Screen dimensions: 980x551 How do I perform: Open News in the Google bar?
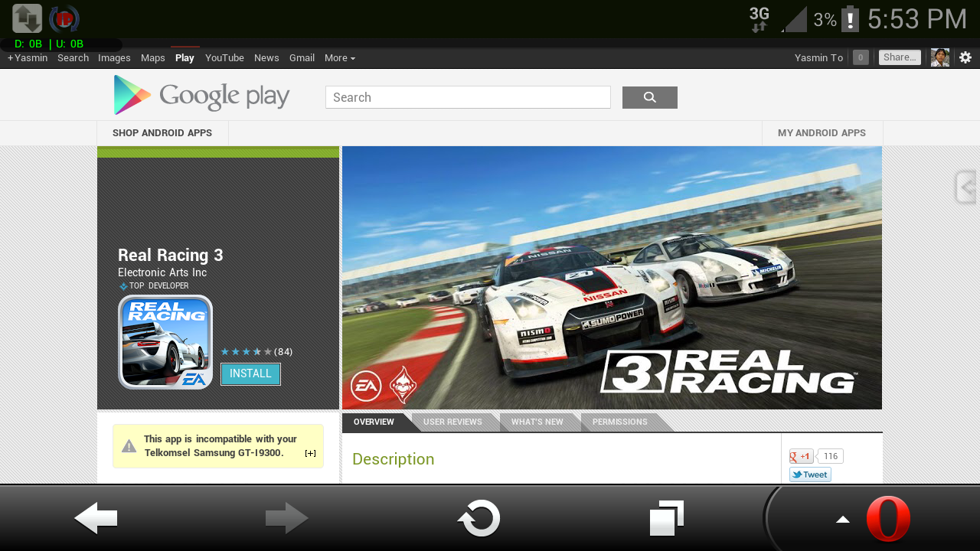tap(266, 58)
